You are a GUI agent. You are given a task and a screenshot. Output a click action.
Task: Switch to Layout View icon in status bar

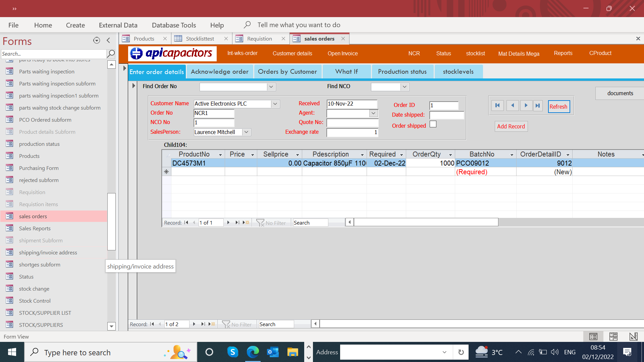pos(613,336)
